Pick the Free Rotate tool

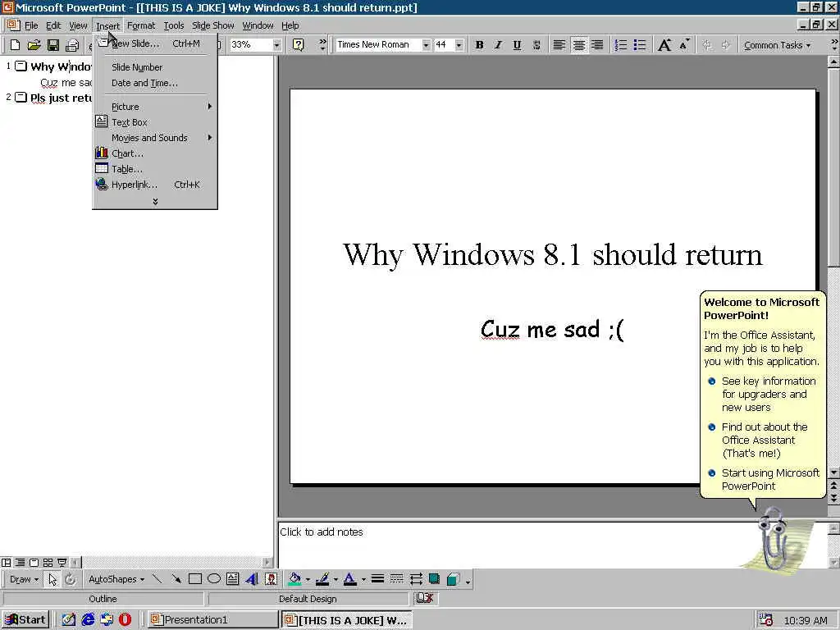[71, 579]
